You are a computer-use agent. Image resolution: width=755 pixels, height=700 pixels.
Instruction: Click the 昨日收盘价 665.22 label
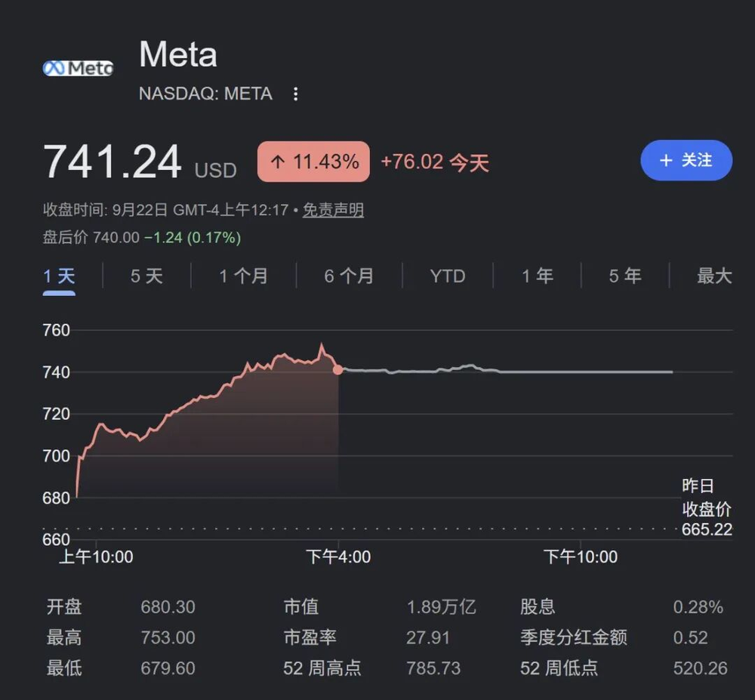(x=707, y=507)
